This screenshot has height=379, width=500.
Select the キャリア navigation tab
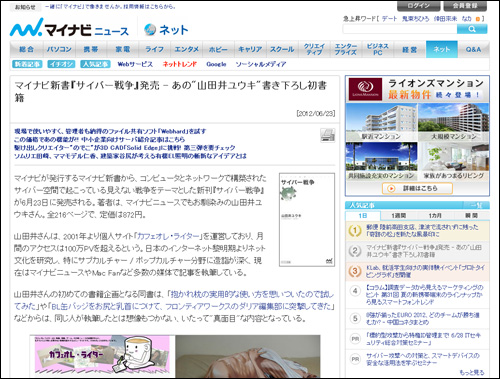(x=250, y=49)
